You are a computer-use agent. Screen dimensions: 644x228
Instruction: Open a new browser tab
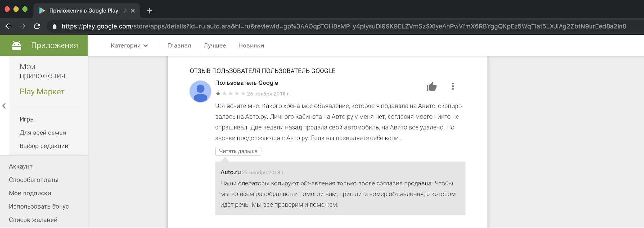[149, 11]
